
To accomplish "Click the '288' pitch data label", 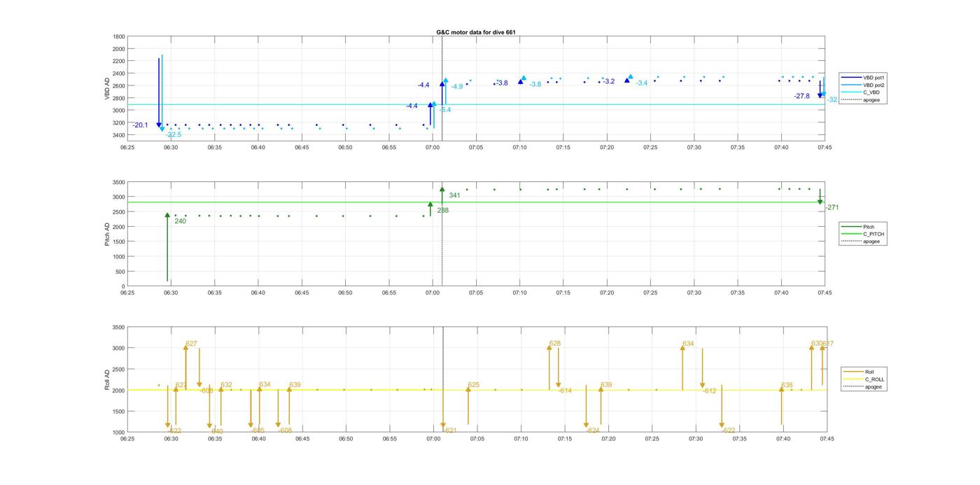I will 442,211.
